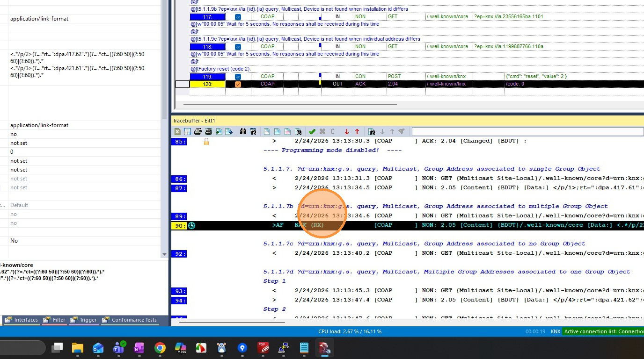
Task: Click the first printer icon in Tracebuffer toolbar
Action: click(198, 132)
